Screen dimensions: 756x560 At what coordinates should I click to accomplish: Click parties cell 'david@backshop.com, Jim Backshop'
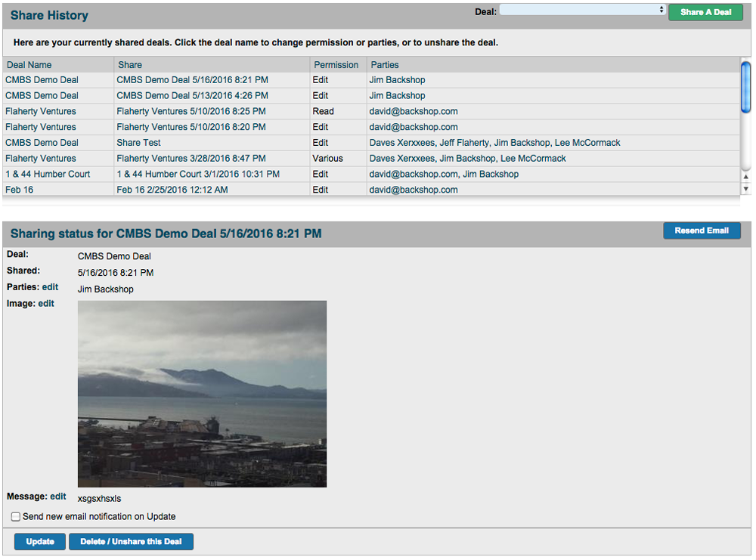click(444, 174)
